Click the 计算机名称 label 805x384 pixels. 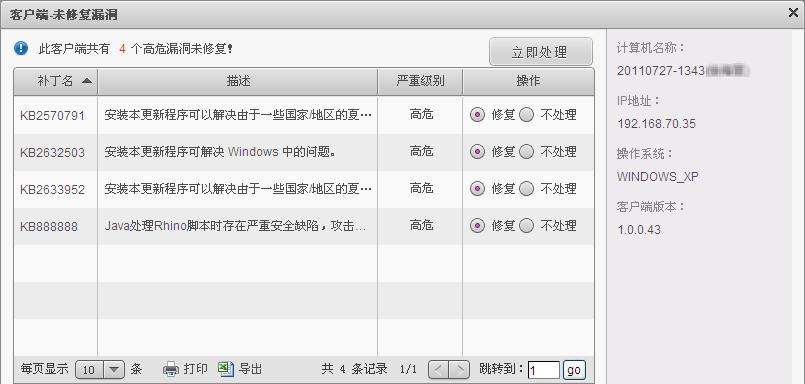651,48
